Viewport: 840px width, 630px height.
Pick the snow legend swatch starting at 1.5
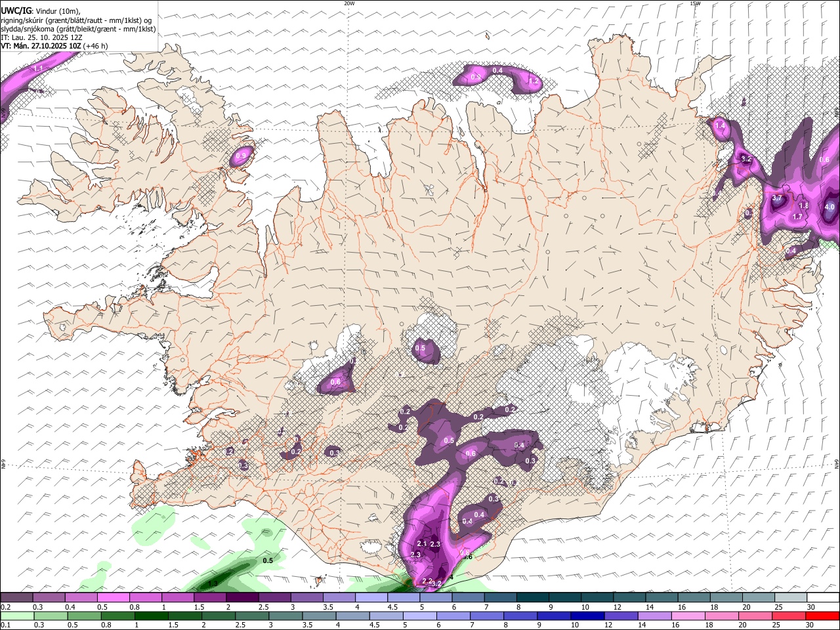click(209, 597)
